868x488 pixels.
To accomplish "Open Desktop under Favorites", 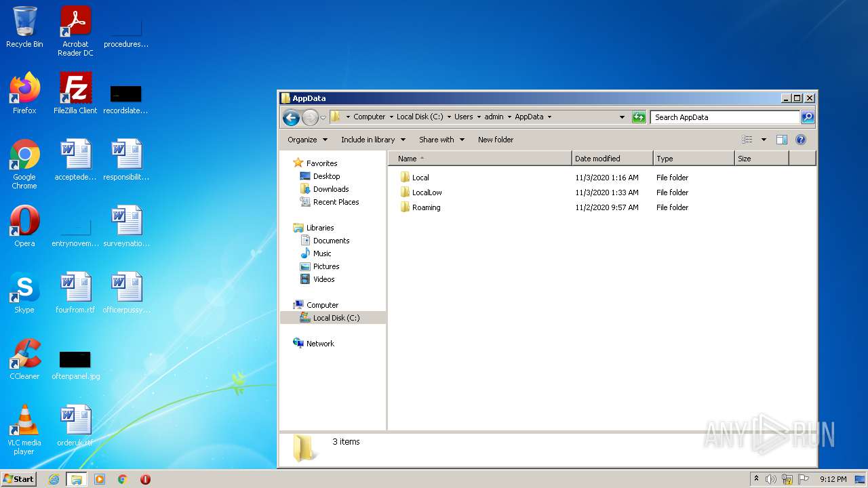I will point(320,176).
